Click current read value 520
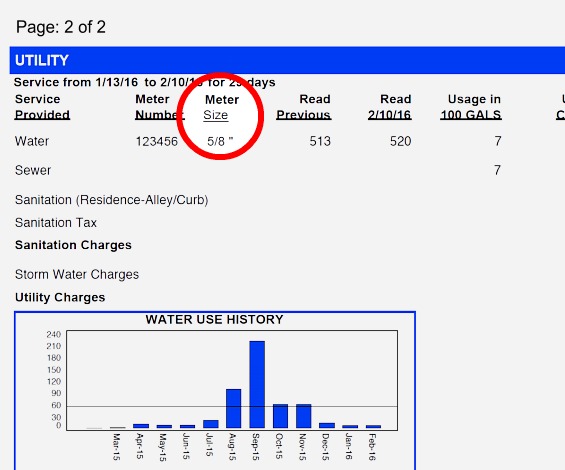Screen dimensions: 565x470 click(400, 141)
